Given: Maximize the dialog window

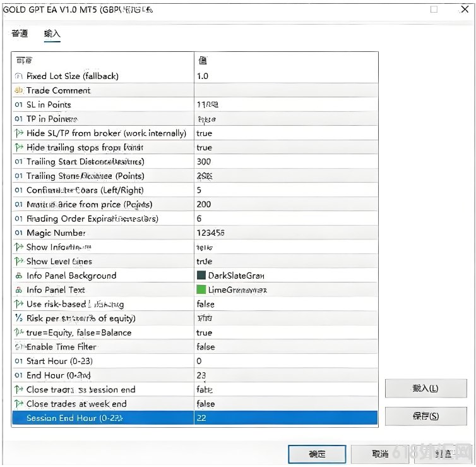Looking at the screenshot, I should pyautogui.click(x=434, y=9).
